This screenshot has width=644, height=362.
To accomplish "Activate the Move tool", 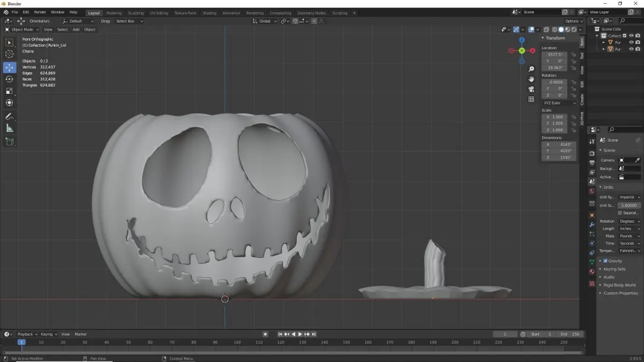I will (9, 68).
